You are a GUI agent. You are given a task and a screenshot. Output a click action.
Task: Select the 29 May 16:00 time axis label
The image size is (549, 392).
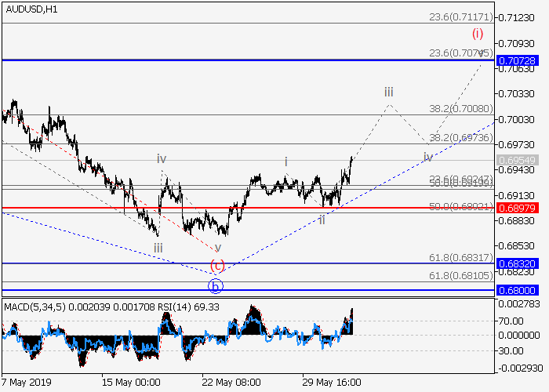coord(333,383)
